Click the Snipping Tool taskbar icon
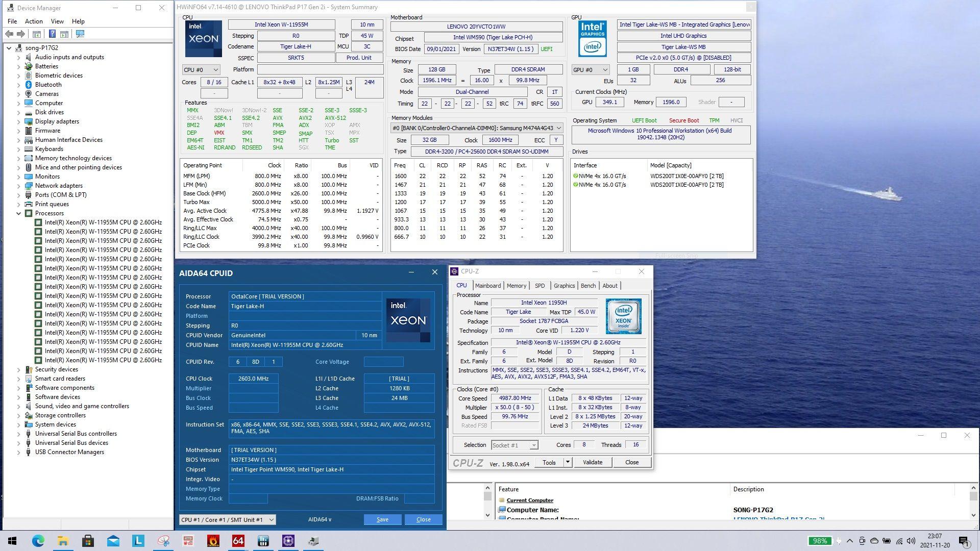 pos(163,541)
